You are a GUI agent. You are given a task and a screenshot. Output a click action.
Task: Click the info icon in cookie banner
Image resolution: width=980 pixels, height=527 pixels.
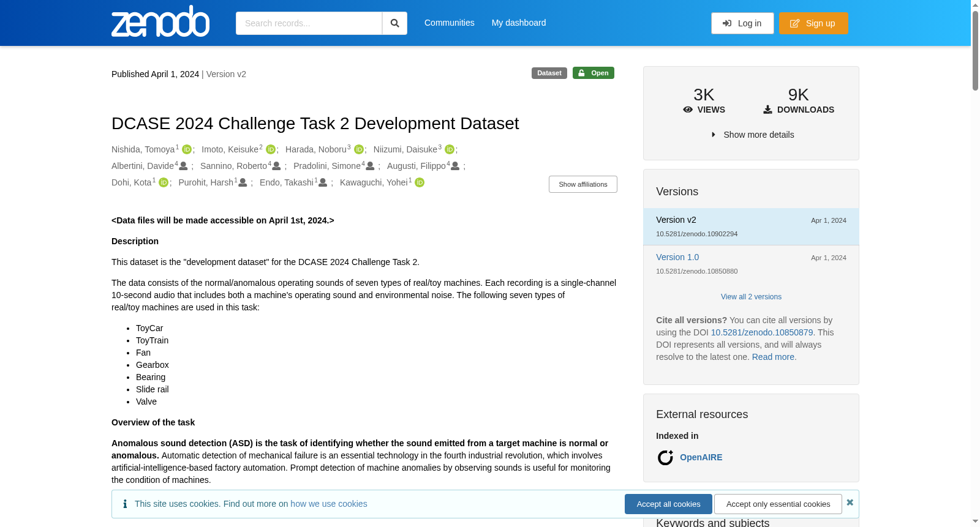coord(125,504)
